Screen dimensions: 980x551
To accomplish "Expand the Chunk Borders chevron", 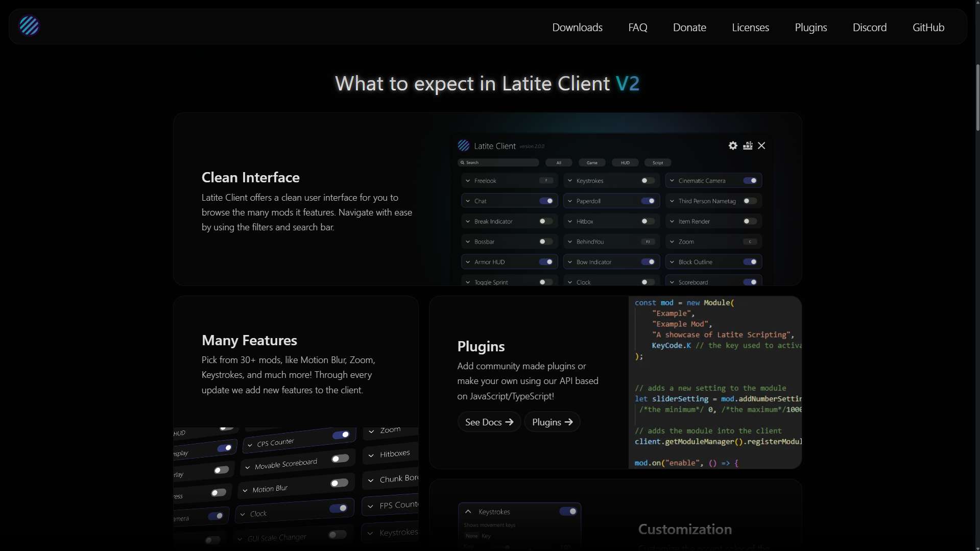I will point(371,481).
